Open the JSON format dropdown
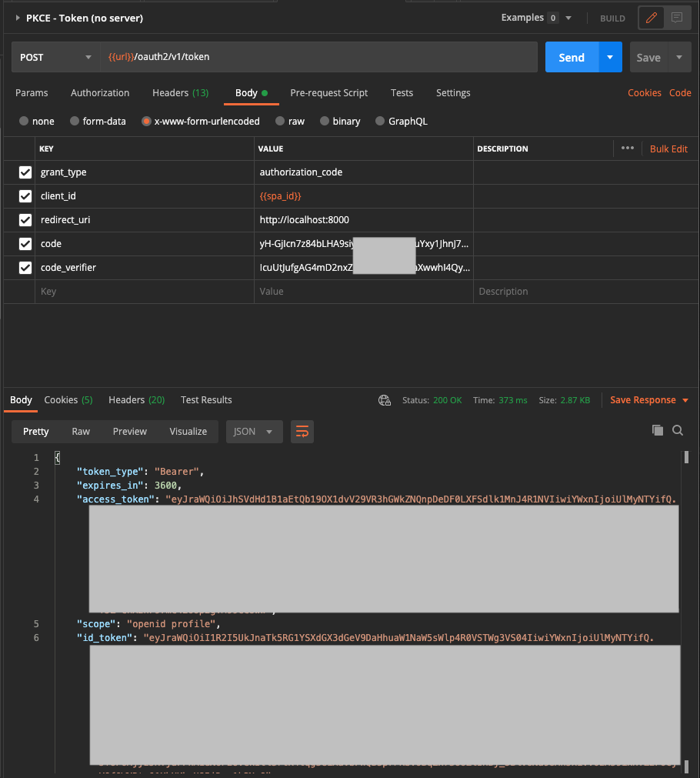Image resolution: width=700 pixels, height=778 pixels. click(x=254, y=431)
